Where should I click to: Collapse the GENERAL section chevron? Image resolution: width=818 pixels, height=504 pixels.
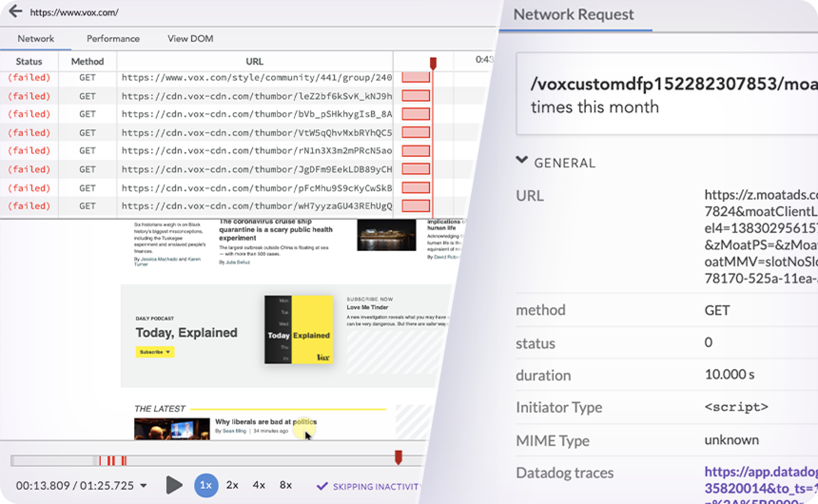pyautogui.click(x=522, y=160)
